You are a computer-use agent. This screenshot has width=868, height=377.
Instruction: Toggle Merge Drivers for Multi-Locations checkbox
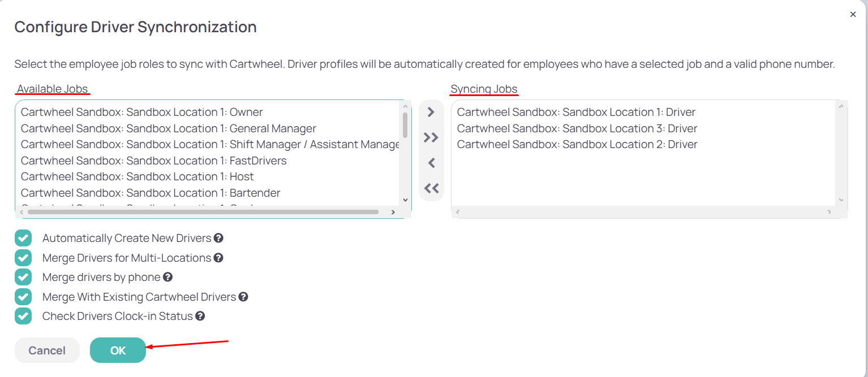23,258
